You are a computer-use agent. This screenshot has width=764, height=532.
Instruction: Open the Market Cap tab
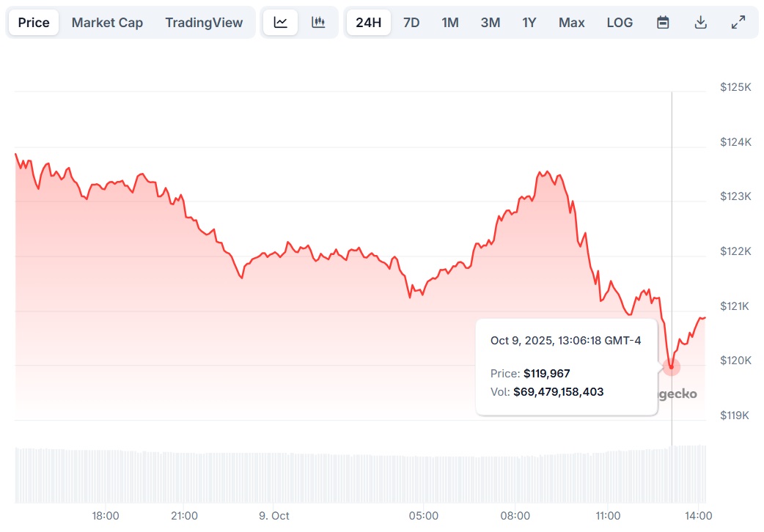point(107,23)
